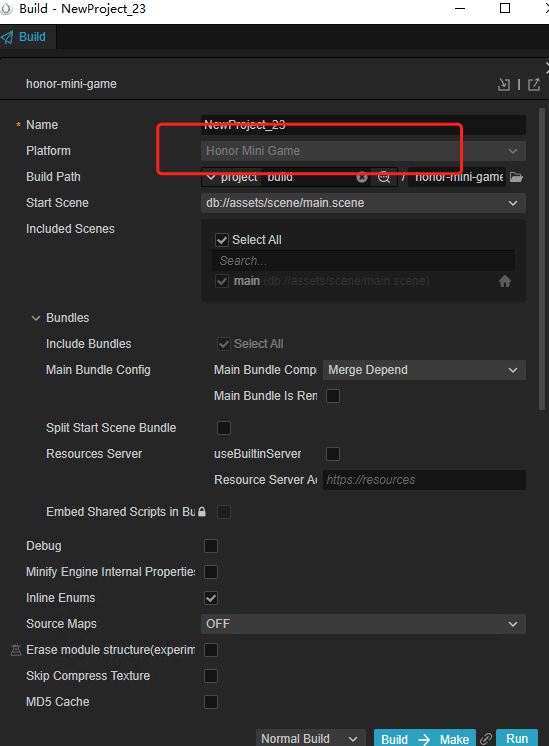Click the Build button
Viewport: 549px width, 746px height.
(395, 739)
